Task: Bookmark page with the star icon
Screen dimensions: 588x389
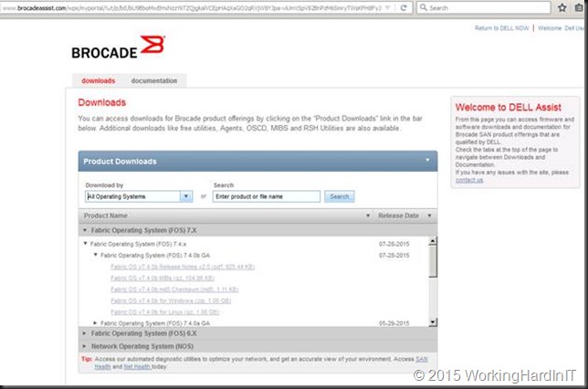Action: tap(562, 7)
